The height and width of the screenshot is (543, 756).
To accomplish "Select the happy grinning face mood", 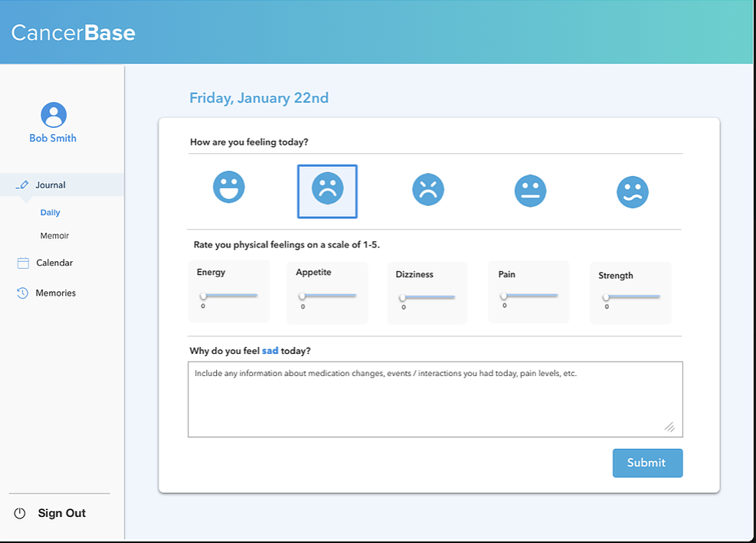I will point(229,187).
